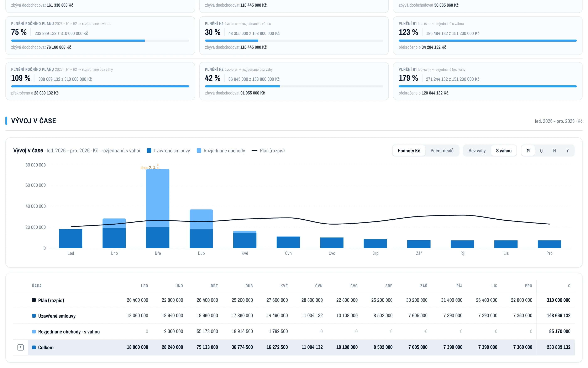Image resolution: width=588 pixels, height=368 pixels.
Task: Switch granularity to yearly Y
Action: click(x=568, y=151)
